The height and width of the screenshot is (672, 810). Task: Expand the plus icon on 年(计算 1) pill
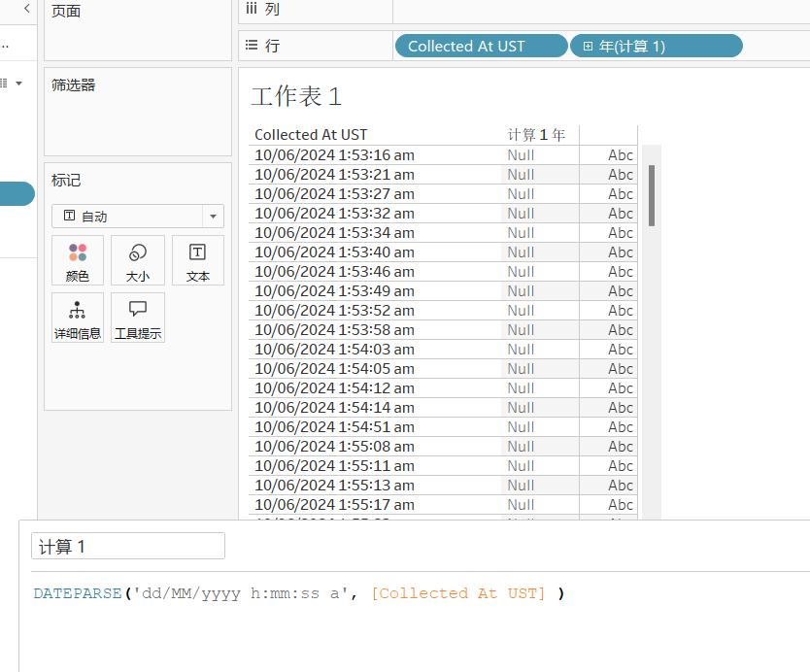(x=588, y=47)
